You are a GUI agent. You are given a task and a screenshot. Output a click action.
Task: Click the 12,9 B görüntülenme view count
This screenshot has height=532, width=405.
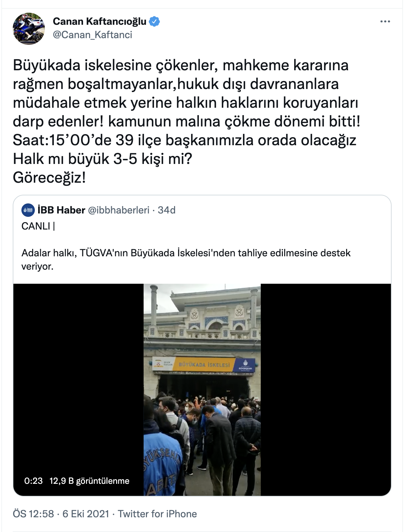point(89,481)
